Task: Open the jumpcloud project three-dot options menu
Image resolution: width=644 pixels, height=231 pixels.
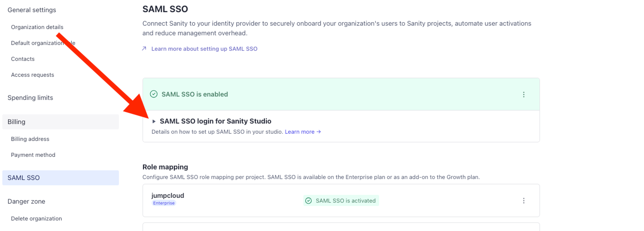Action: click(523, 200)
